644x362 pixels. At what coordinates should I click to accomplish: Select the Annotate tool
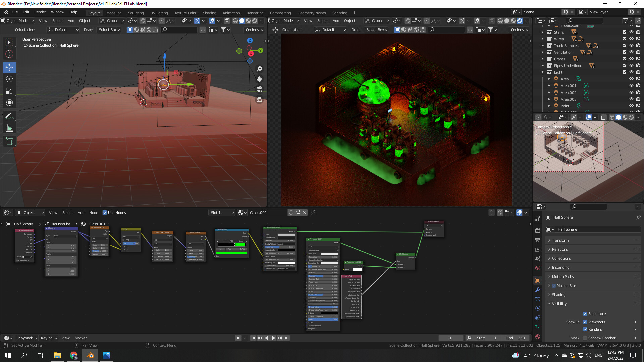(9, 116)
